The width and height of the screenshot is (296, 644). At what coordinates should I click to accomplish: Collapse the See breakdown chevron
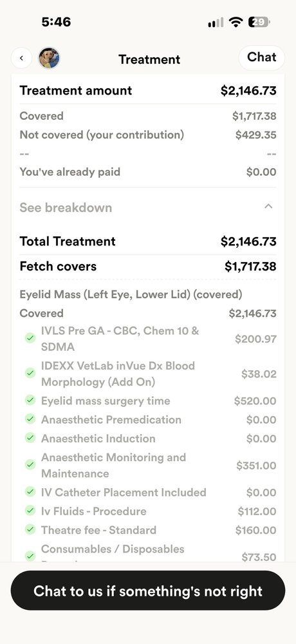(268, 207)
